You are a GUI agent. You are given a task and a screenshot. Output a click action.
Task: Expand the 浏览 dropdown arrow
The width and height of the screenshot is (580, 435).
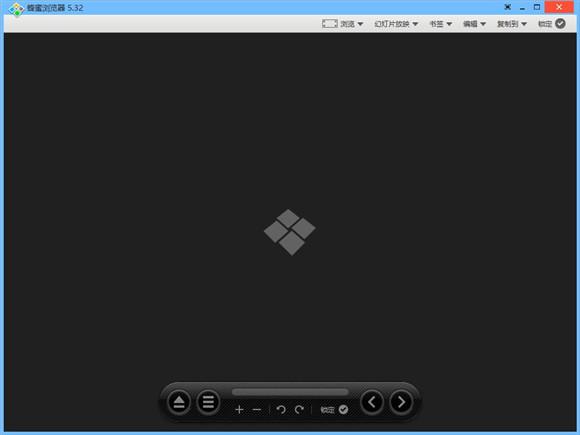point(360,24)
